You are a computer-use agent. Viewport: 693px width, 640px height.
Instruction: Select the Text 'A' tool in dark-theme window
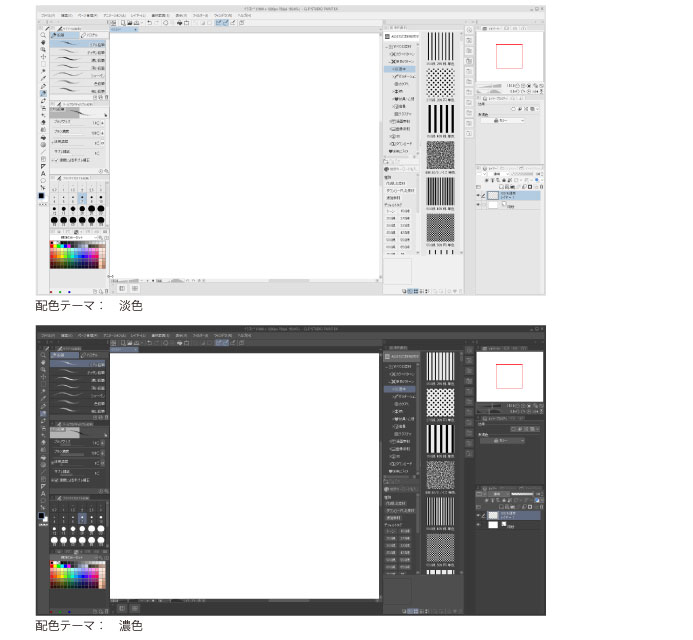[43, 494]
